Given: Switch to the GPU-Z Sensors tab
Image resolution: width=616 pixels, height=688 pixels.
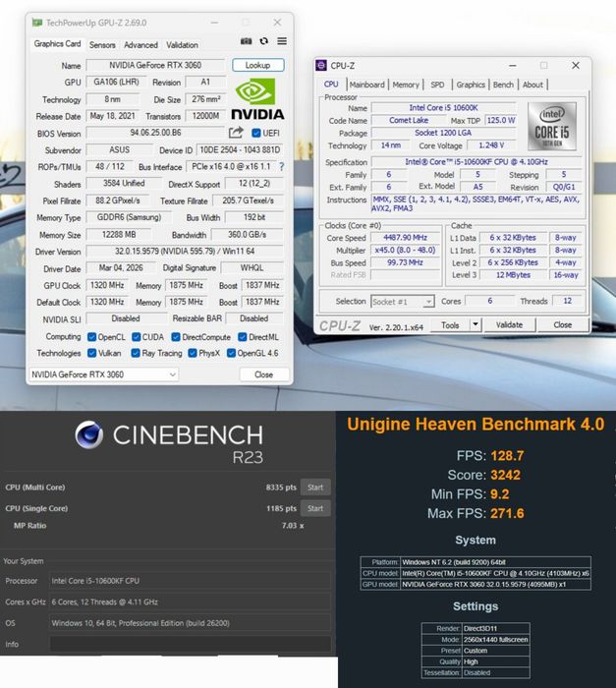Looking at the screenshot, I should [x=102, y=45].
